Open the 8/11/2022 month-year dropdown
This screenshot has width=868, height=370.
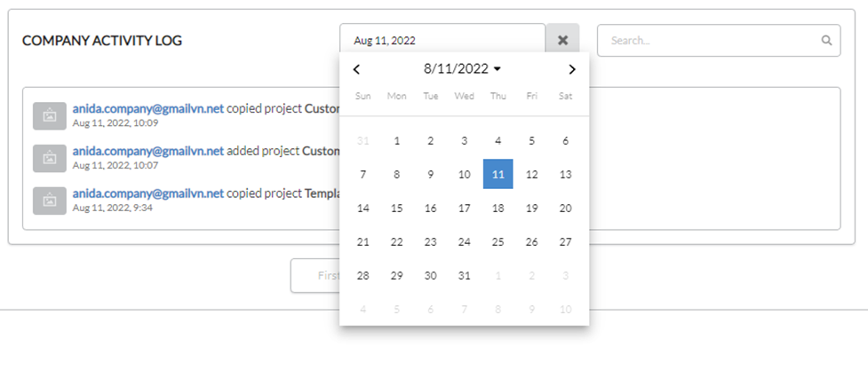click(x=462, y=68)
